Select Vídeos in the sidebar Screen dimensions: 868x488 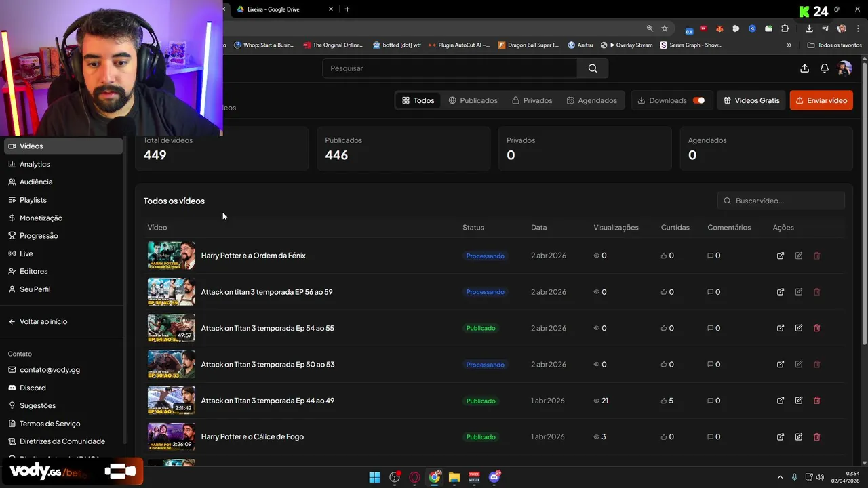point(63,146)
